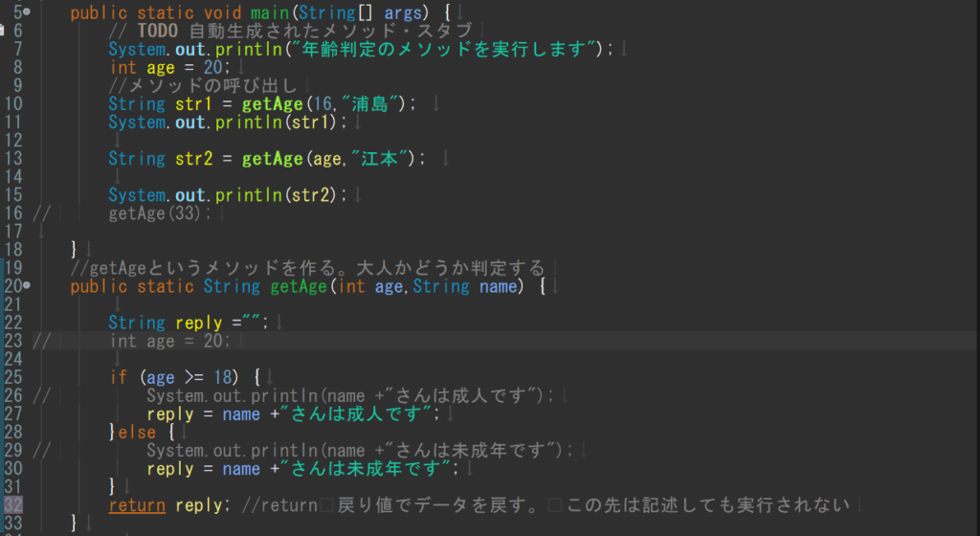Click the number 18 in the if condition

pyautogui.click(x=223, y=377)
